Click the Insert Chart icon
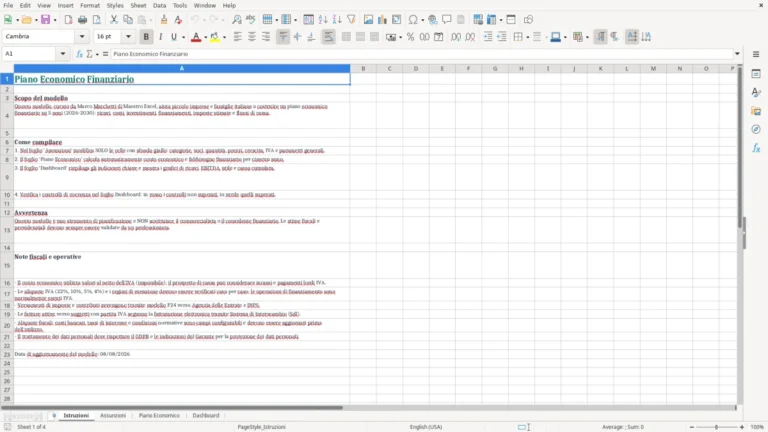 tap(382, 20)
